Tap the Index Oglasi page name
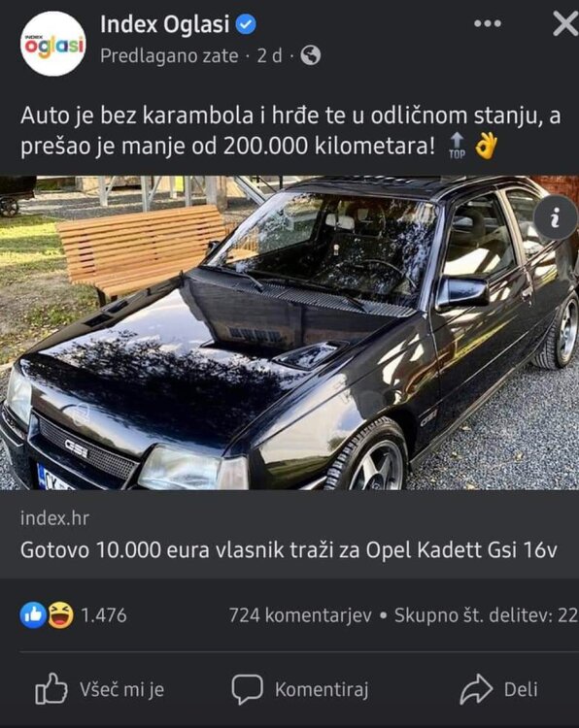Viewport: 579px width, 728px height. [165, 24]
